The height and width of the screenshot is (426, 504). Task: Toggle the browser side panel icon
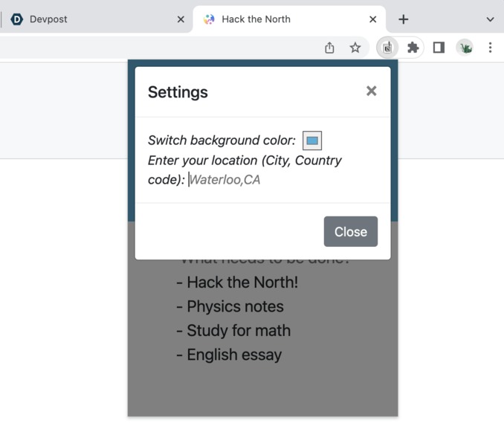(439, 48)
